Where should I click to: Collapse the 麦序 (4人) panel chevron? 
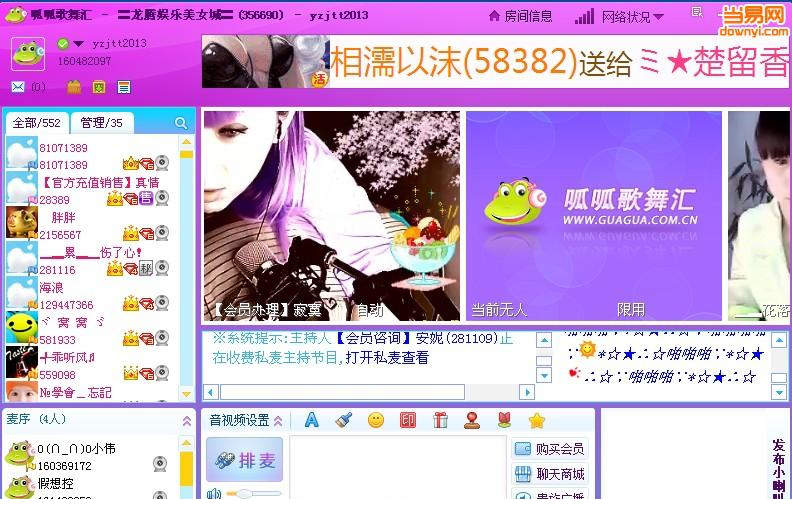(186, 421)
